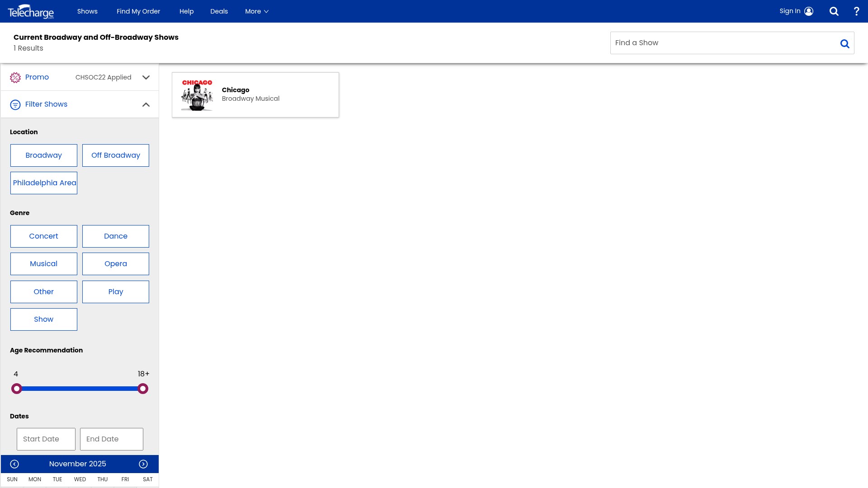
Task: Toggle the Broadway location filter
Action: 44,155
